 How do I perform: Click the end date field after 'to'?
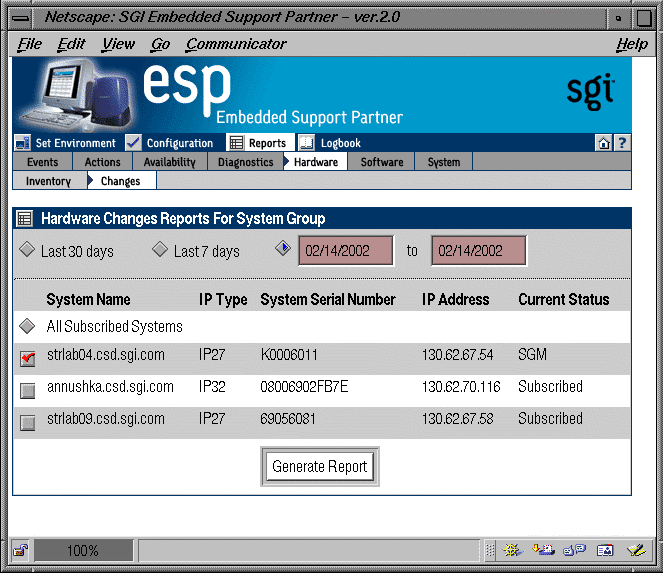click(479, 251)
